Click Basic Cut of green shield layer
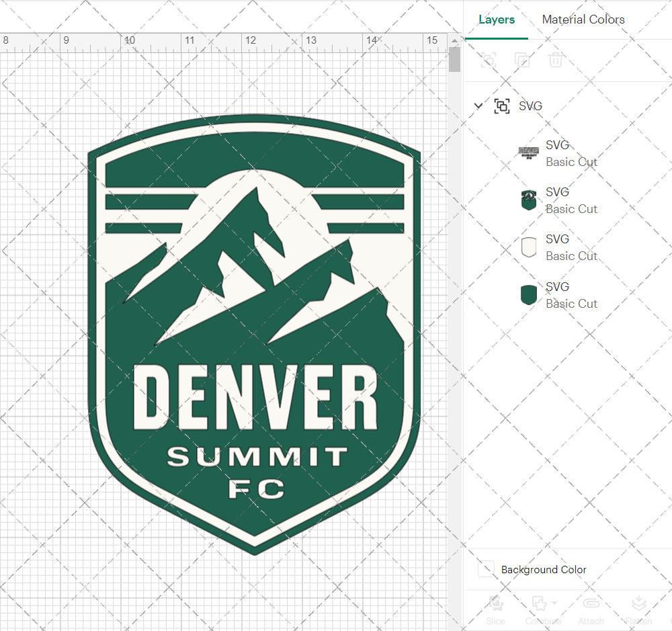Screen dimensions: 672x631 pos(571,304)
